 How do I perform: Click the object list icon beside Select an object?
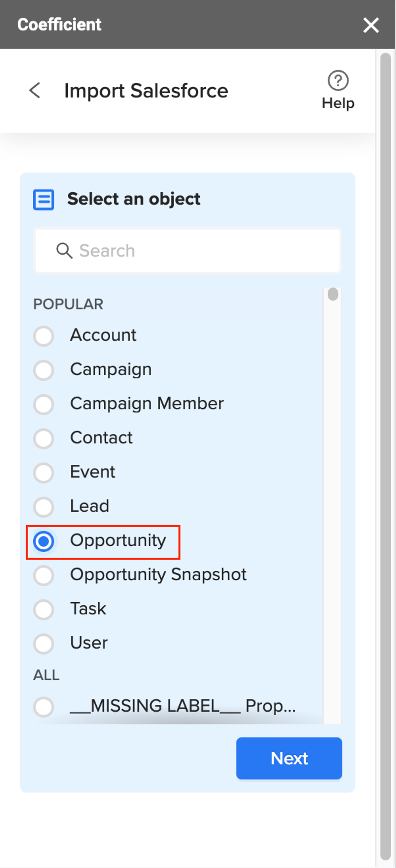click(x=44, y=200)
